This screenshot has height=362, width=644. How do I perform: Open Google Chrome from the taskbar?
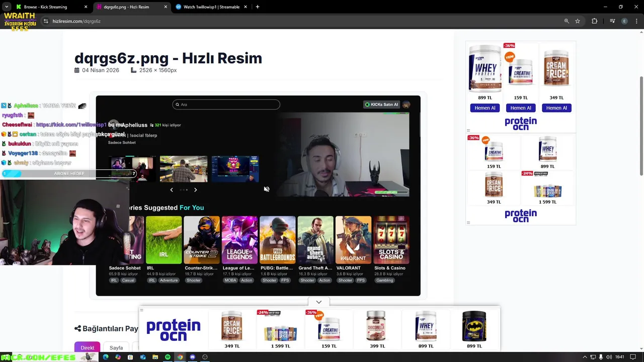pyautogui.click(x=180, y=357)
